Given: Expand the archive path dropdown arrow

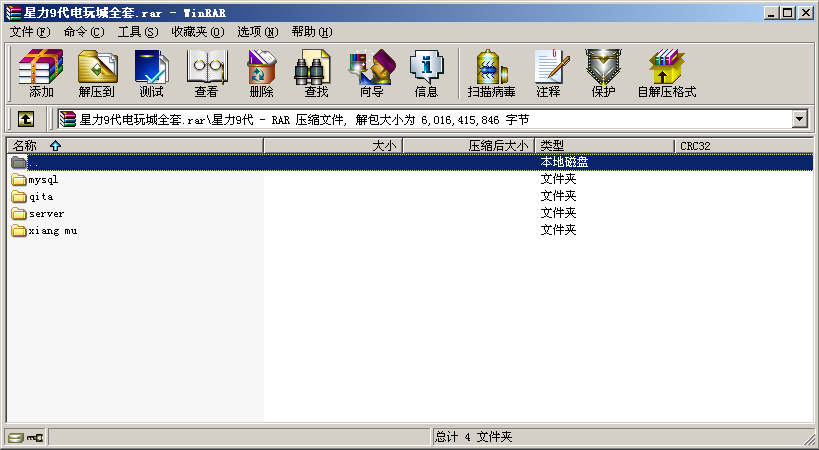Looking at the screenshot, I should 799,119.
